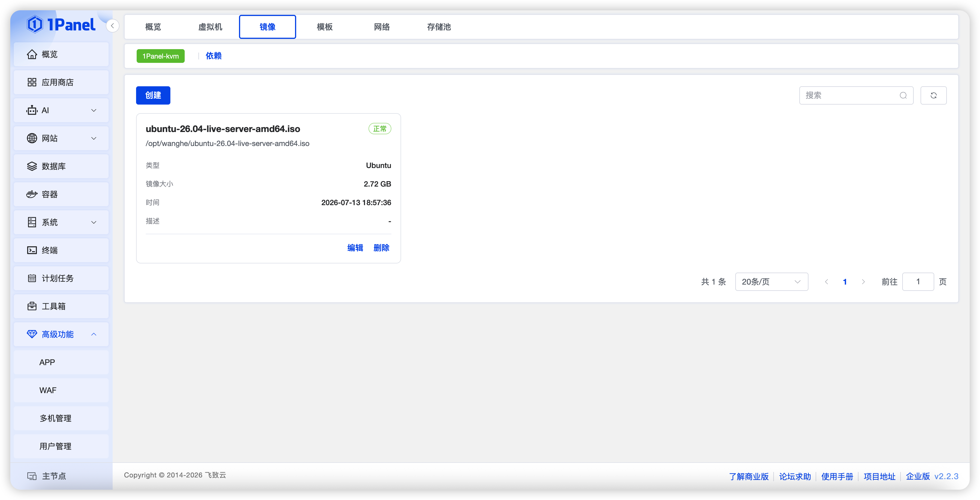Click 删除 on the ubuntu image card
This screenshot has width=980, height=500.
[x=381, y=248]
